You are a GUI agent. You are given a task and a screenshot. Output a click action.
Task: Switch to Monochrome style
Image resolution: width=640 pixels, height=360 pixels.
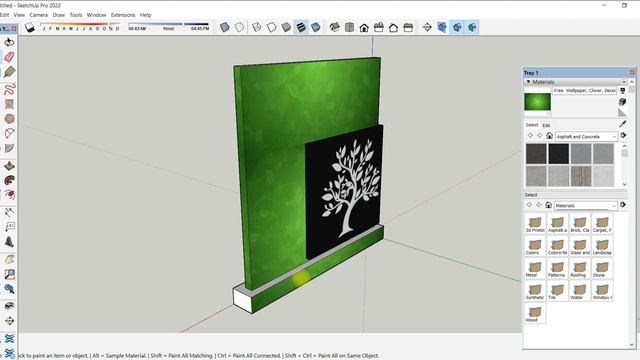click(x=316, y=27)
